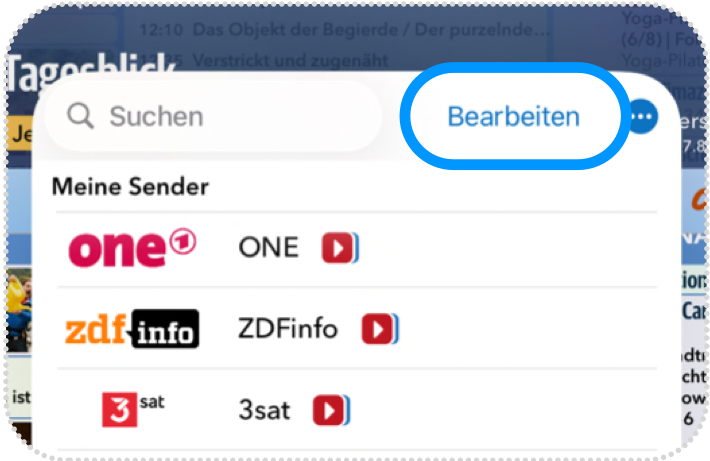
Task: Click the red 3sat channel logo
Action: point(132,408)
